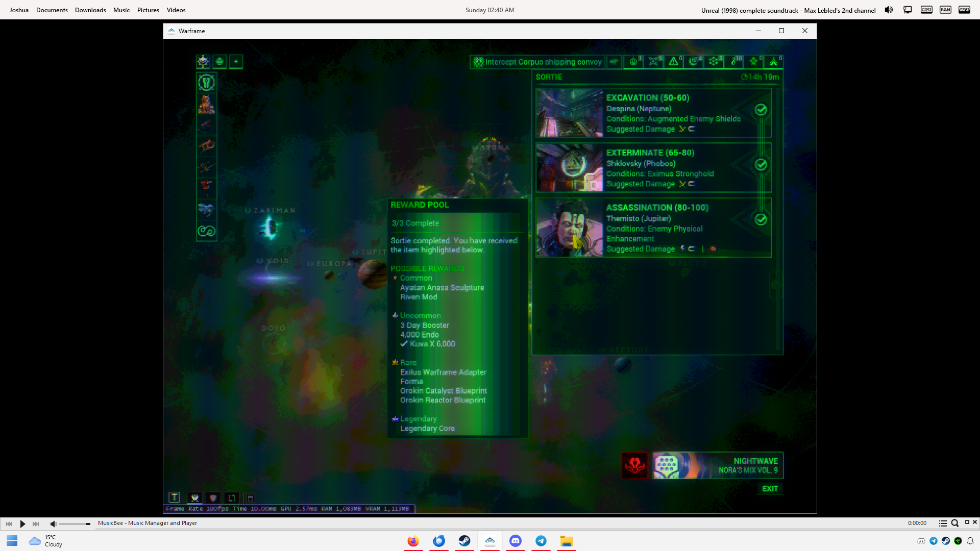This screenshot has height=551, width=980.
Task: Click the Assassination boss portrait thumbnail
Action: (x=570, y=228)
